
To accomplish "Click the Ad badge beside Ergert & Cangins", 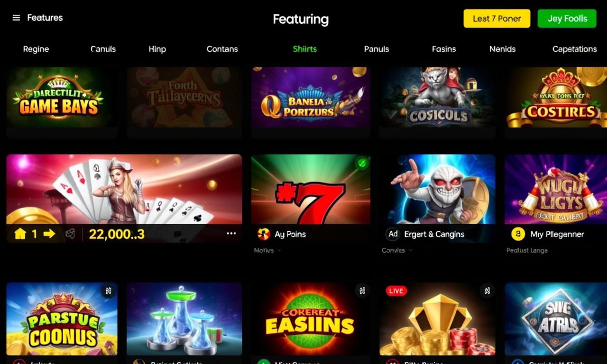I will click(x=393, y=234).
